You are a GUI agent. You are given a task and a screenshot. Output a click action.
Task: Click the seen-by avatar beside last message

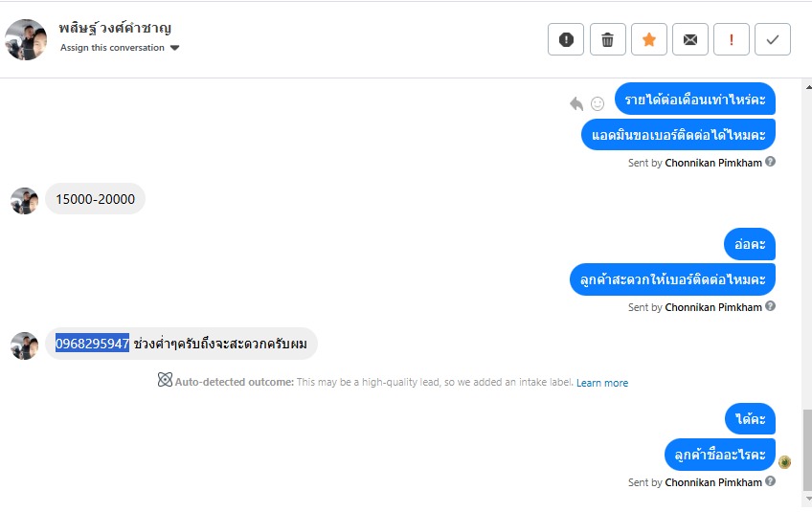click(x=785, y=462)
